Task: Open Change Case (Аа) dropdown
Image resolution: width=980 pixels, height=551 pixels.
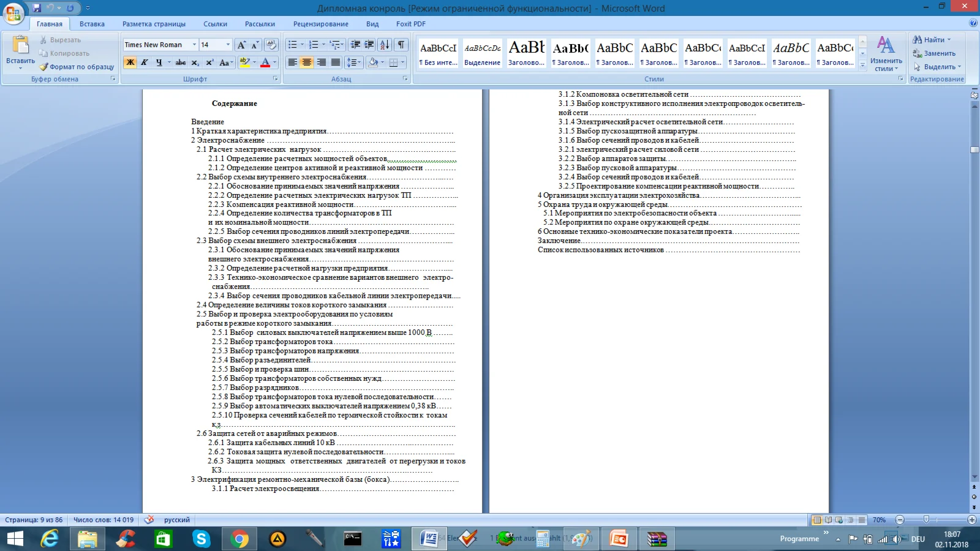Action: [225, 62]
